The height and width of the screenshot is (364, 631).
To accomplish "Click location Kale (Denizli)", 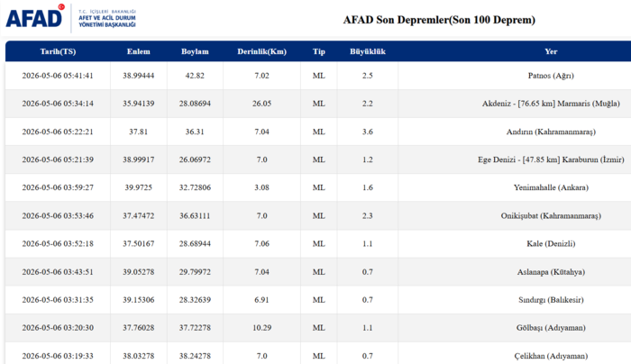I will point(551,244).
